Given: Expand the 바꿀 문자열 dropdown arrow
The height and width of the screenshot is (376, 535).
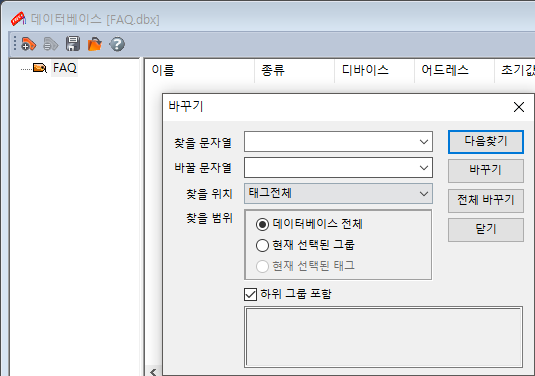Looking at the screenshot, I should [424, 168].
